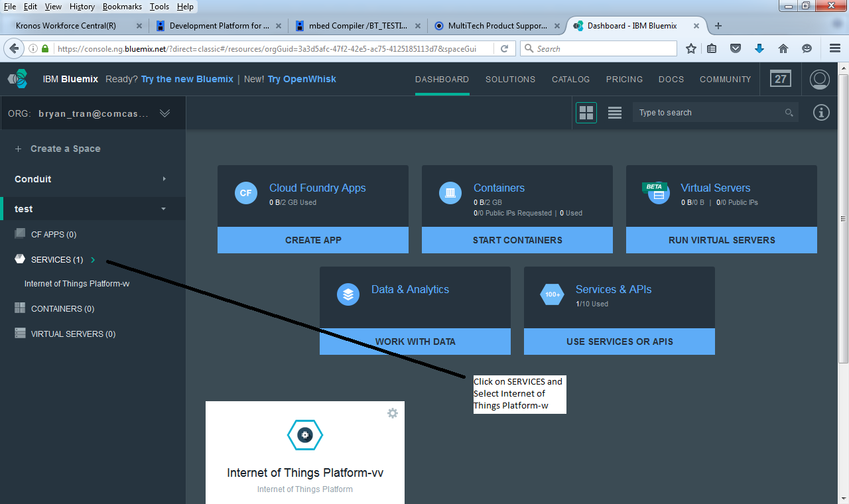The height and width of the screenshot is (504, 849).
Task: Open the Bookmarks menu in Firefox
Action: (x=122, y=7)
